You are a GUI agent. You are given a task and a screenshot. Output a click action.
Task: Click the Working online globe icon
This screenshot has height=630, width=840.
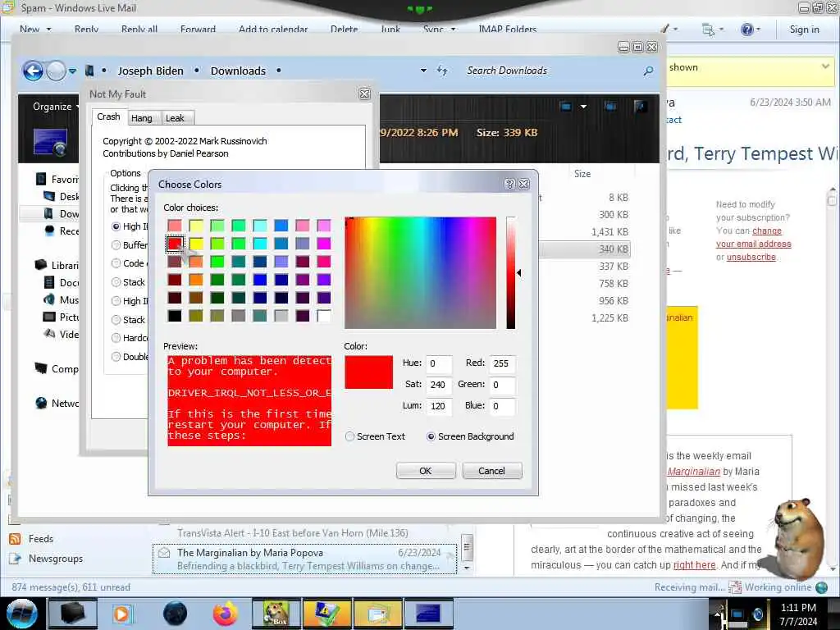821,587
